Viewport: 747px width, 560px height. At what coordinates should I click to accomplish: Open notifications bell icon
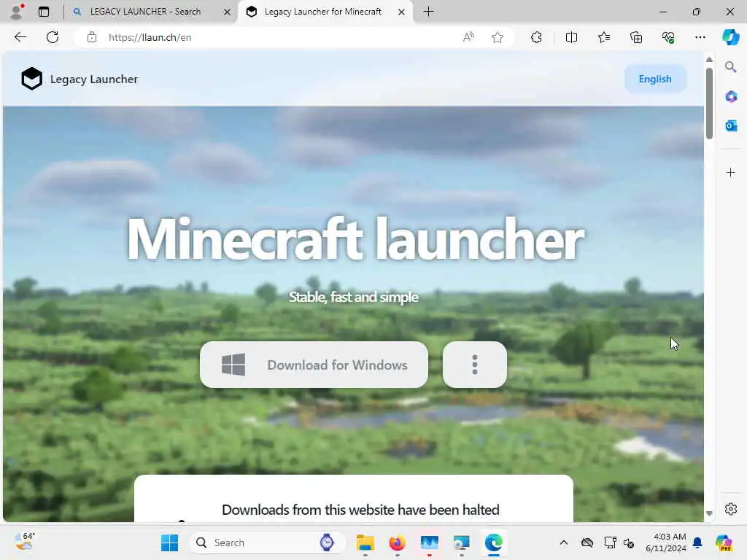click(697, 542)
